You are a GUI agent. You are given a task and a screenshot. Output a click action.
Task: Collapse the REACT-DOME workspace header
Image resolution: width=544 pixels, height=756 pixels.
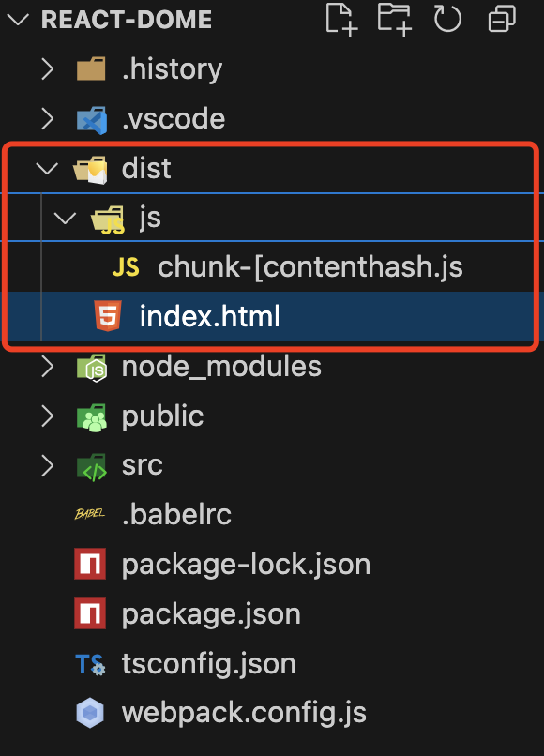point(19,20)
